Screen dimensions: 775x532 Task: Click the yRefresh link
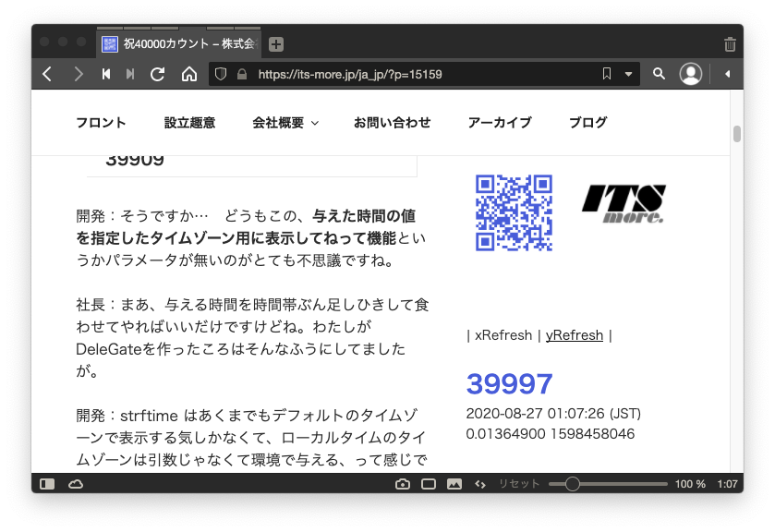[x=574, y=335]
